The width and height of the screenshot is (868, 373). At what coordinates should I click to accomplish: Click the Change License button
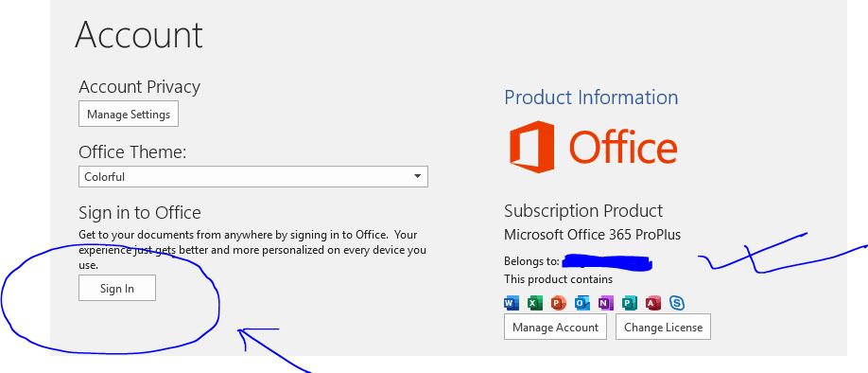point(663,327)
